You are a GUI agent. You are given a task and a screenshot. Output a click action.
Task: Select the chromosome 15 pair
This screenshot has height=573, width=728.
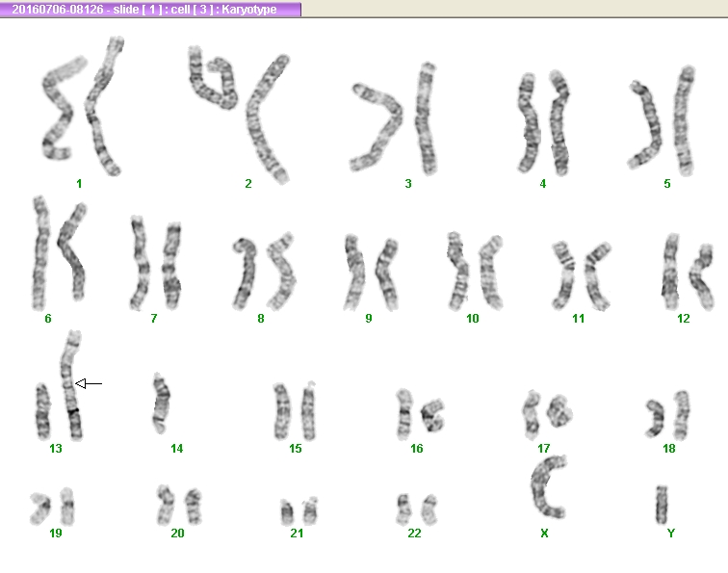(x=295, y=411)
